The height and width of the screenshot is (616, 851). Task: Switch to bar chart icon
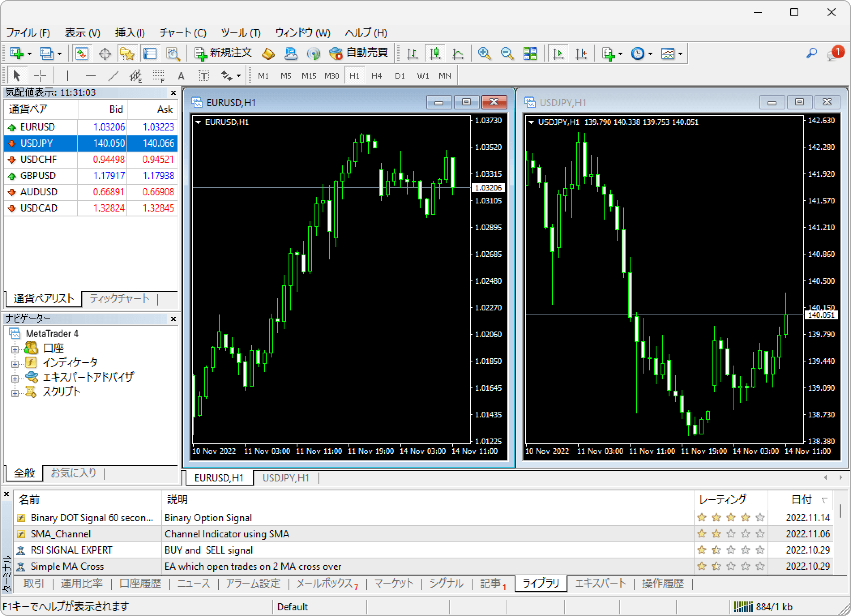click(x=412, y=53)
